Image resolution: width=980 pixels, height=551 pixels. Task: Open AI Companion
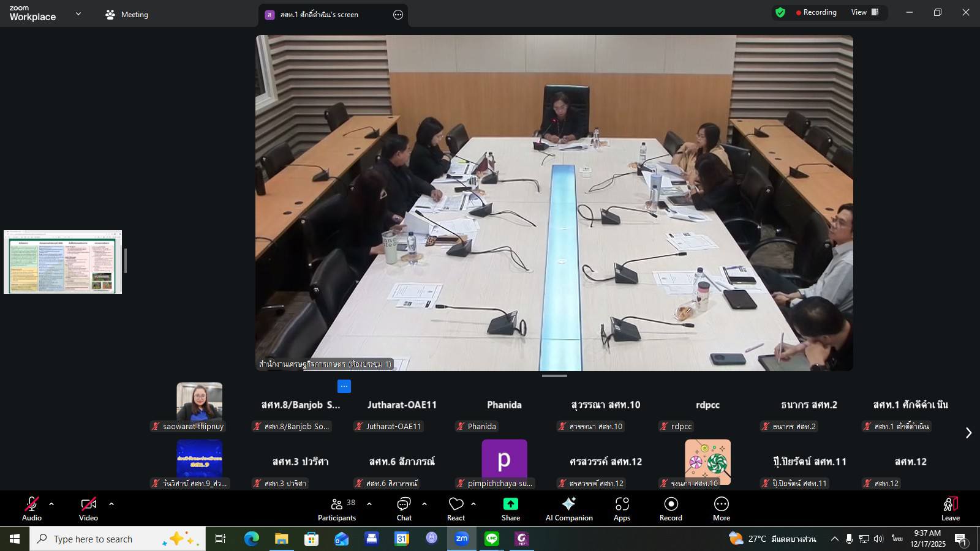pyautogui.click(x=568, y=509)
